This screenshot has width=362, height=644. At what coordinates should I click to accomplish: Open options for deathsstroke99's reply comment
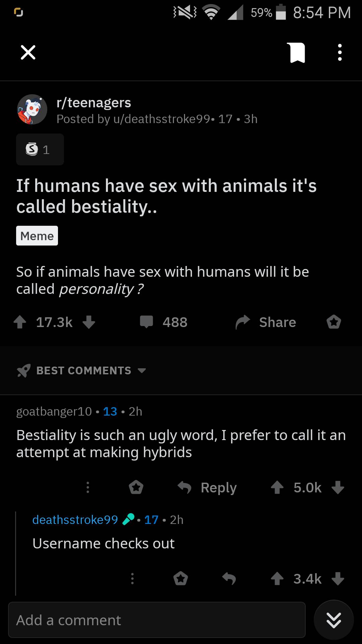pos(132,579)
